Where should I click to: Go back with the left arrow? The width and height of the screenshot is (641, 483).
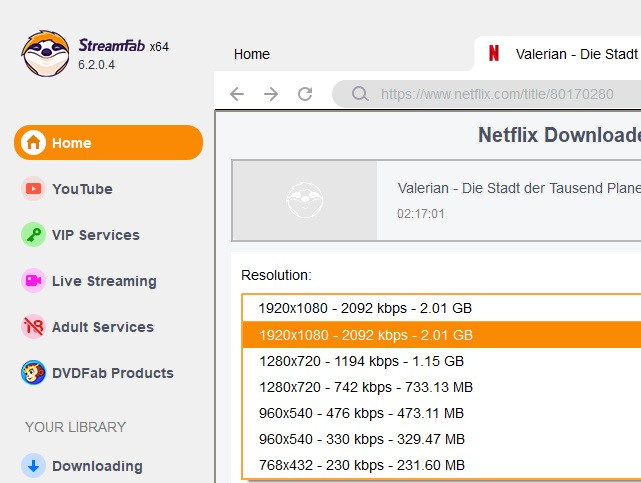tap(237, 94)
